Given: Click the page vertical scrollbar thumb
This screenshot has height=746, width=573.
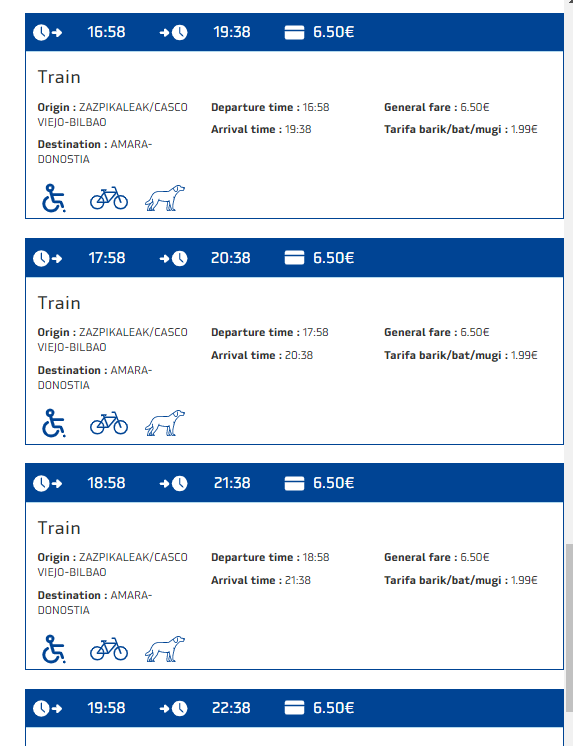Looking at the screenshot, I should coord(569,628).
